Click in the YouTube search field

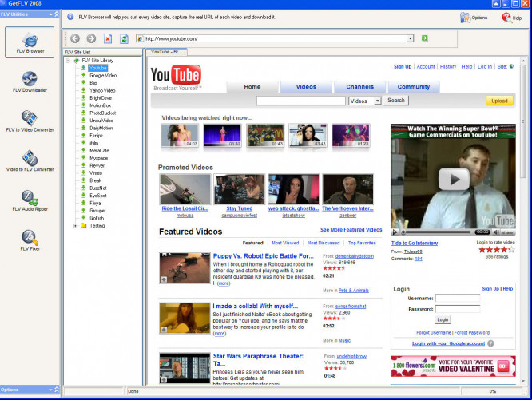click(301, 101)
